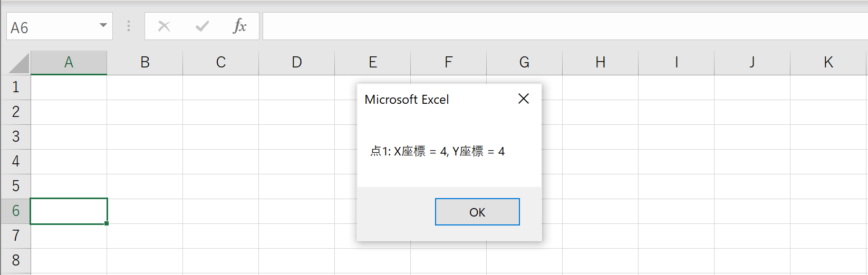The width and height of the screenshot is (868, 275).
Task: Select row 5 header
Action: click(x=16, y=186)
